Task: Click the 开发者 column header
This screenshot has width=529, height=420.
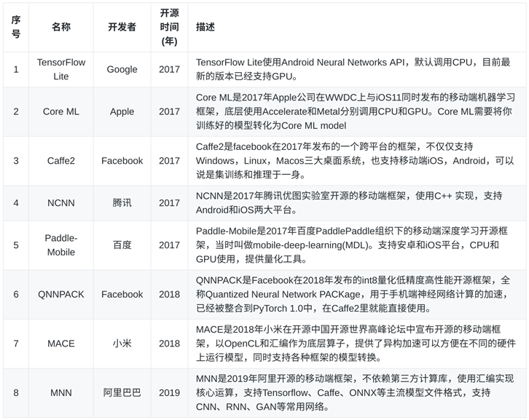Action: pos(122,27)
